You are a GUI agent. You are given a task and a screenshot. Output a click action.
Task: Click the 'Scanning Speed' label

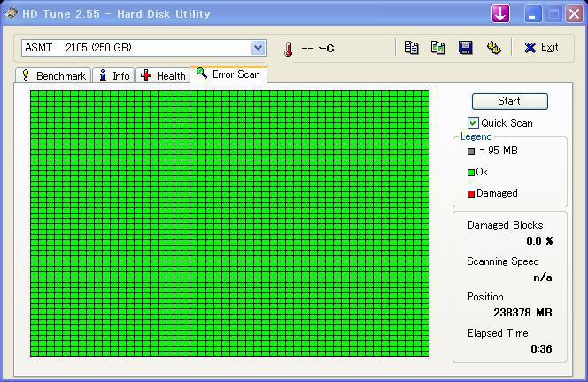[x=503, y=261]
